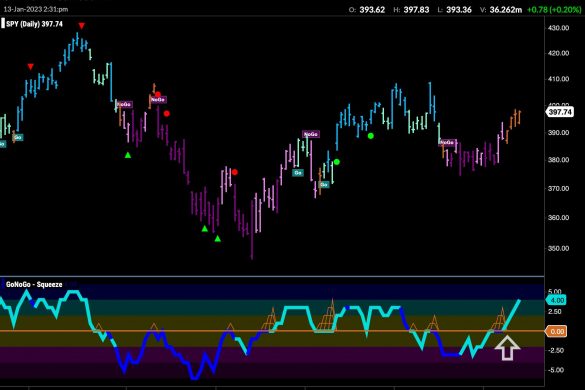The height and width of the screenshot is (390, 585).
Task: Click the 430.00 price axis label
Action: click(559, 28)
